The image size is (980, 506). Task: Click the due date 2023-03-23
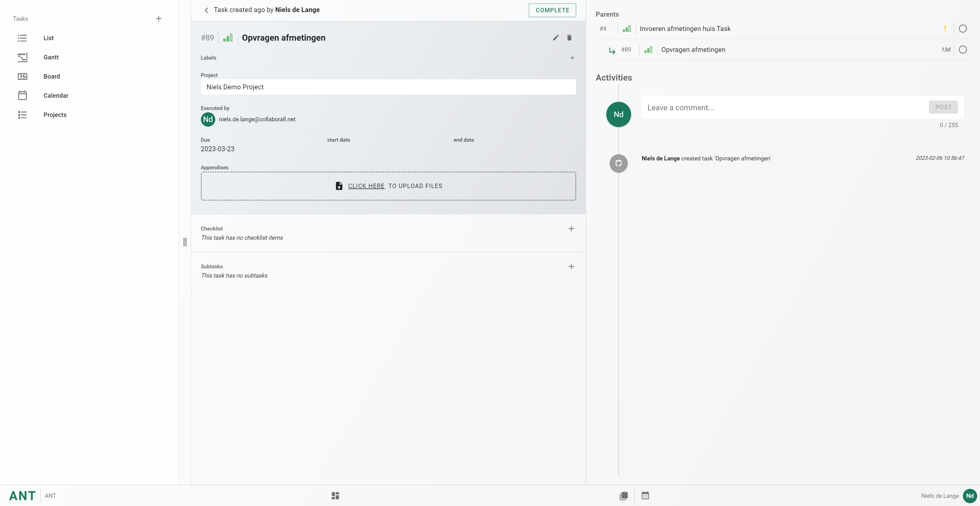(x=217, y=149)
